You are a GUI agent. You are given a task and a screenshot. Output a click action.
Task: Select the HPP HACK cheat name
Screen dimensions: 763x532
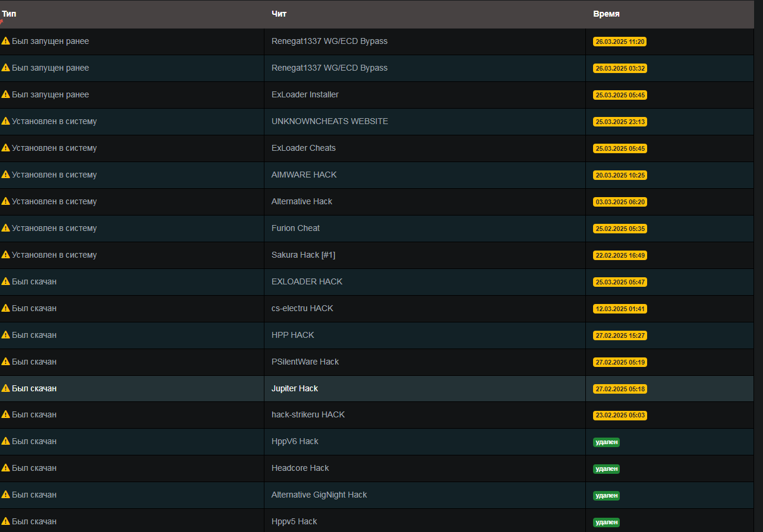coord(293,335)
